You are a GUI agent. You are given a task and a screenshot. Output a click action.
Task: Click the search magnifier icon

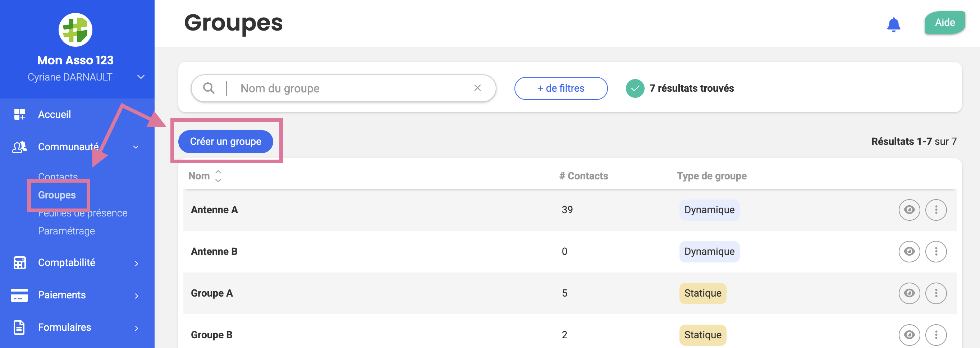[209, 88]
